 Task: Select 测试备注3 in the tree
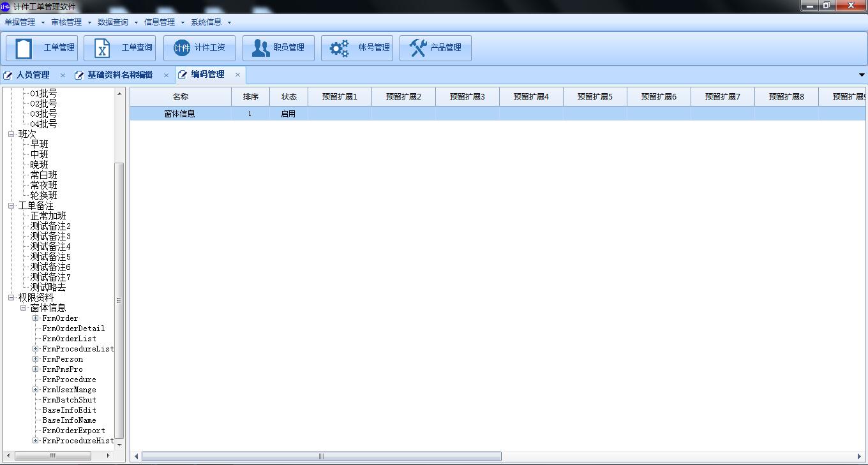(x=50, y=237)
